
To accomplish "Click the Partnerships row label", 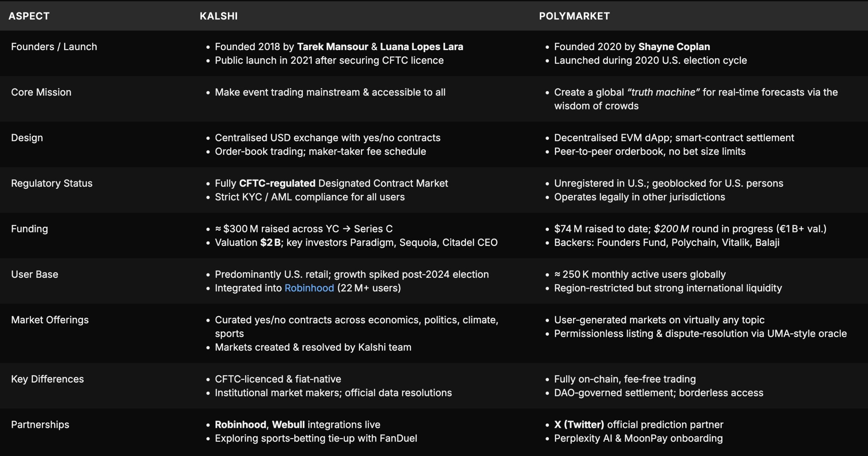I will 40,424.
